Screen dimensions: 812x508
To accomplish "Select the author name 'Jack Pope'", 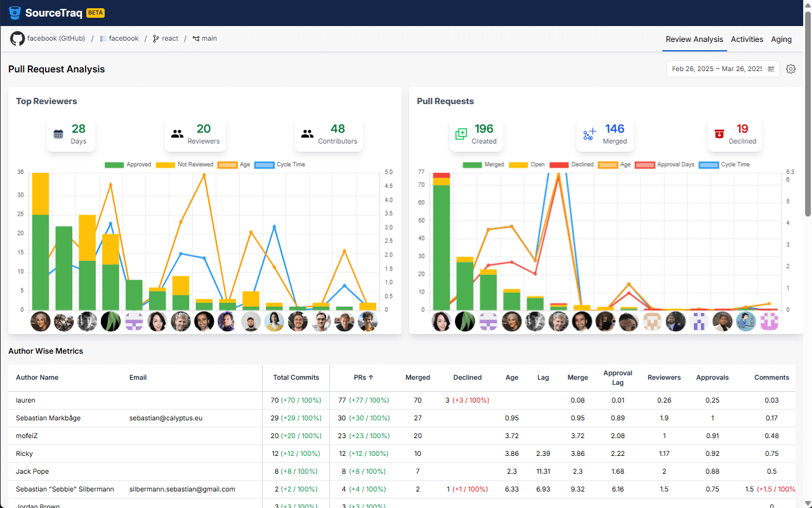I will [x=32, y=471].
